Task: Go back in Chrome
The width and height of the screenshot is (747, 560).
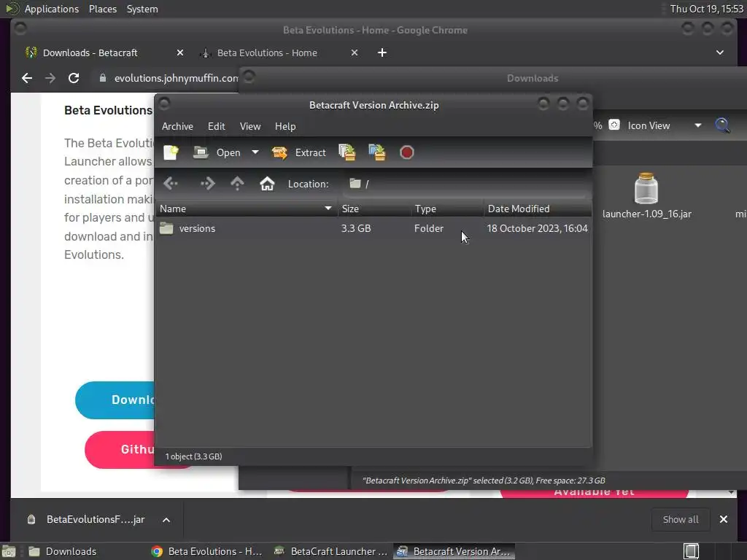Action: pos(27,78)
